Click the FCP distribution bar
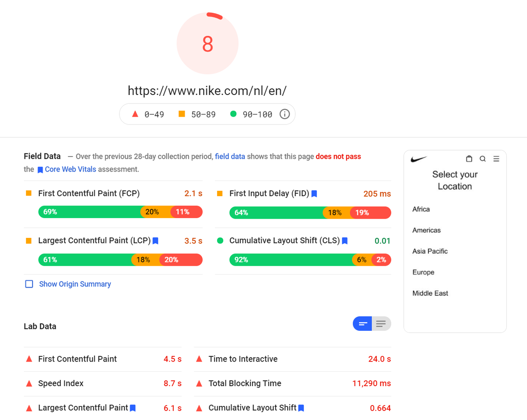Viewport: 527px width, 420px height. [120, 212]
